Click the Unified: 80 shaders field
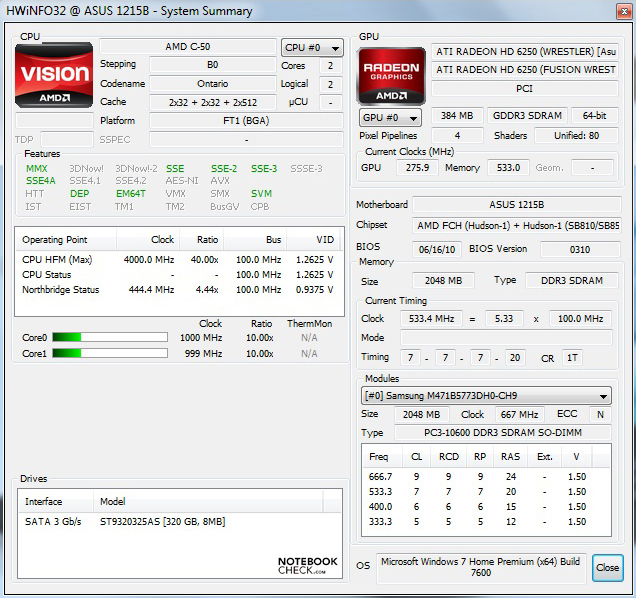Screen dimensions: 636x598 pyautogui.click(x=576, y=136)
